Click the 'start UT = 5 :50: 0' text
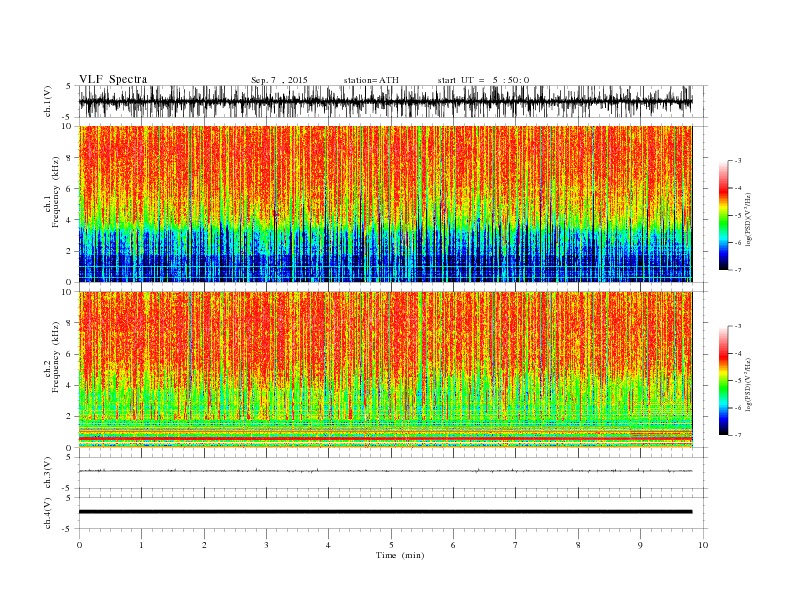 click(483, 80)
